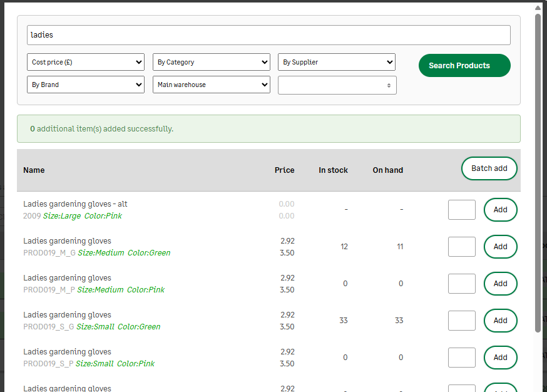This screenshot has height=392, width=547.
Task: Click SKU text PROD019_M_G
Action: pyautogui.click(x=49, y=253)
